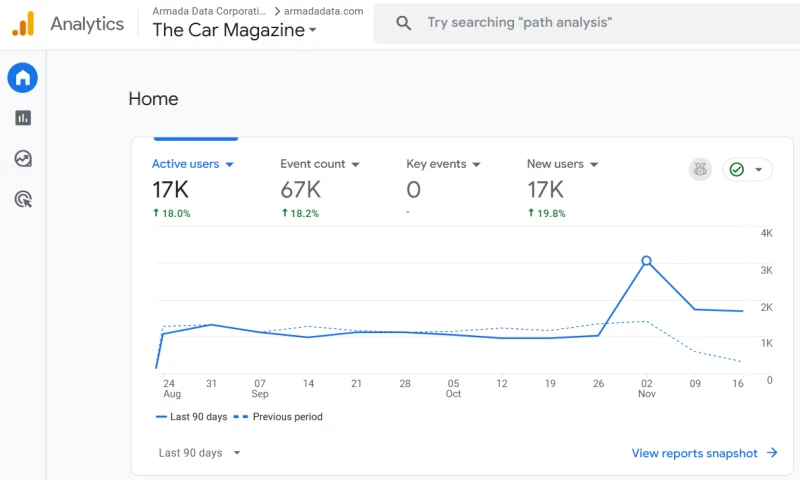The width and height of the screenshot is (800, 480).
Task: Open the Explore sidebar icon
Action: 23,159
